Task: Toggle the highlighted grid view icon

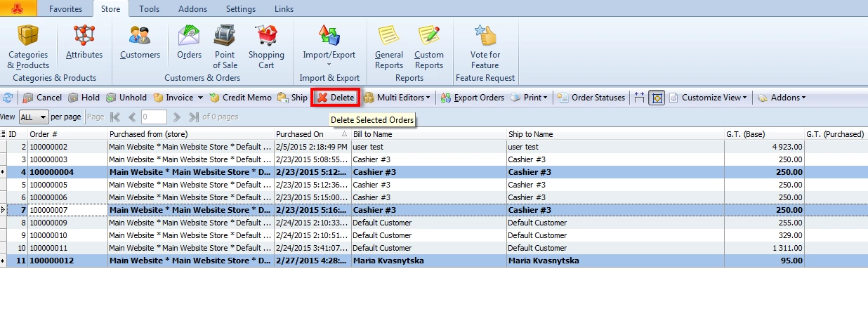Action: pyautogui.click(x=657, y=98)
